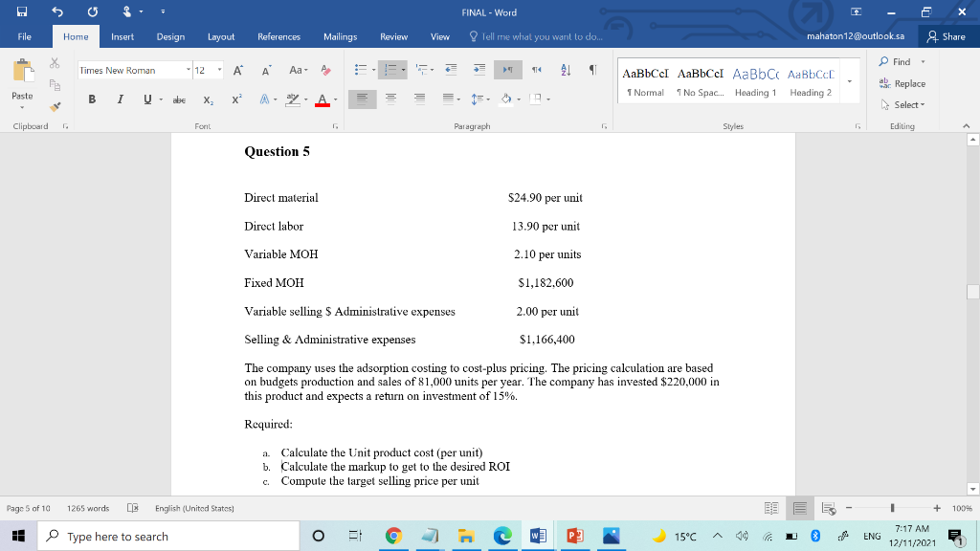Screen dimensions: 980x551
Task: Open the References ribbon tab
Action: pos(278,37)
